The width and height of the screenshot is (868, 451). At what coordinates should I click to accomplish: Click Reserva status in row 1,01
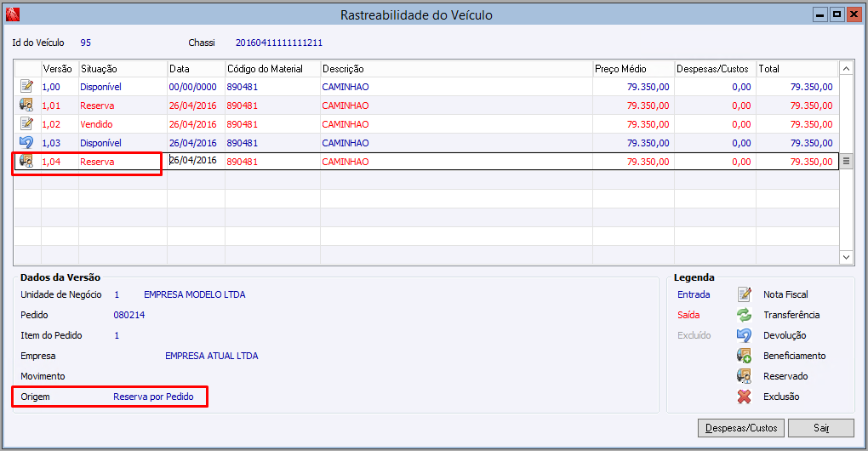[x=97, y=106]
